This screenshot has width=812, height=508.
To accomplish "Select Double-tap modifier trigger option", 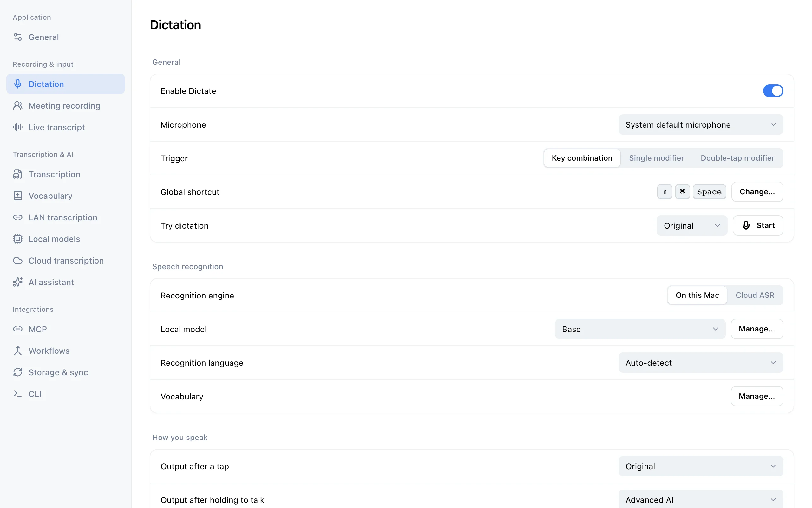I will point(737,158).
